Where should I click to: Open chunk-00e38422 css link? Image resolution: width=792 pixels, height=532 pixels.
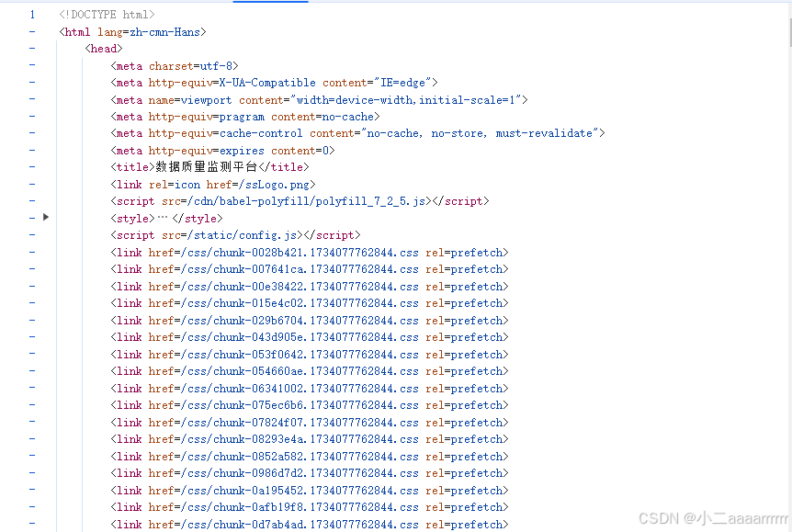tap(300, 286)
